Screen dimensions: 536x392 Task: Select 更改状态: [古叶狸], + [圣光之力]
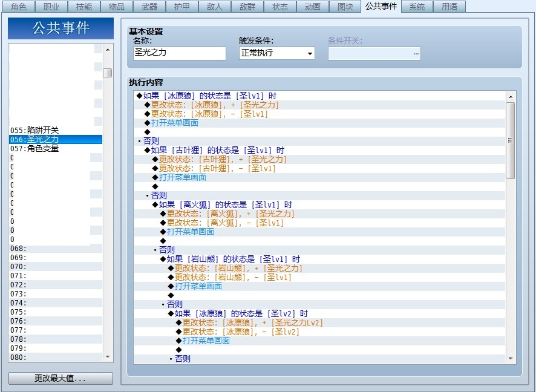pos(319,159)
